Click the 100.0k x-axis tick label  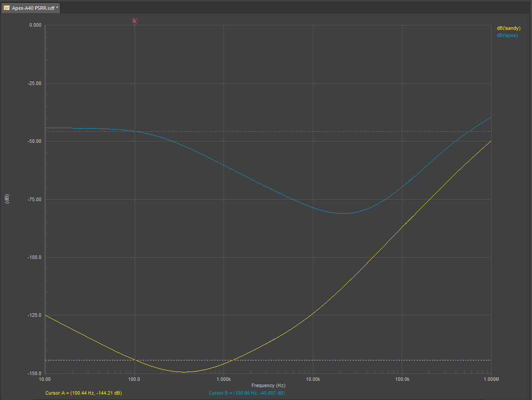click(x=402, y=379)
